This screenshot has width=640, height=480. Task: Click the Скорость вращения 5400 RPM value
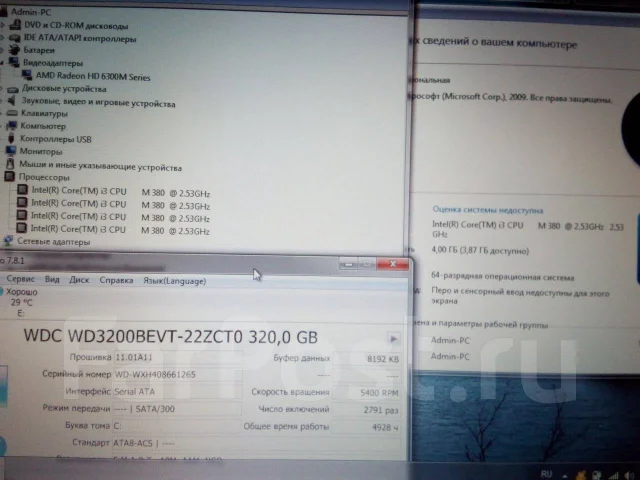(367, 393)
